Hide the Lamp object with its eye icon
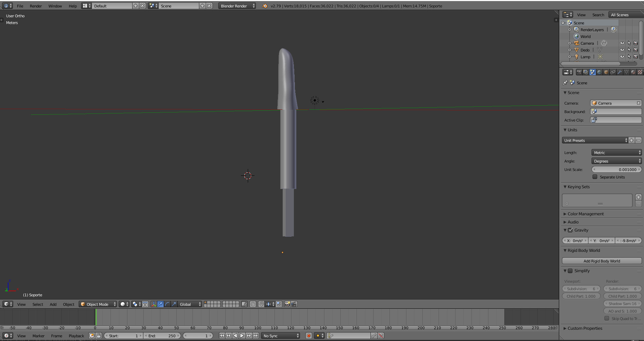The height and width of the screenshot is (341, 644). [x=622, y=57]
